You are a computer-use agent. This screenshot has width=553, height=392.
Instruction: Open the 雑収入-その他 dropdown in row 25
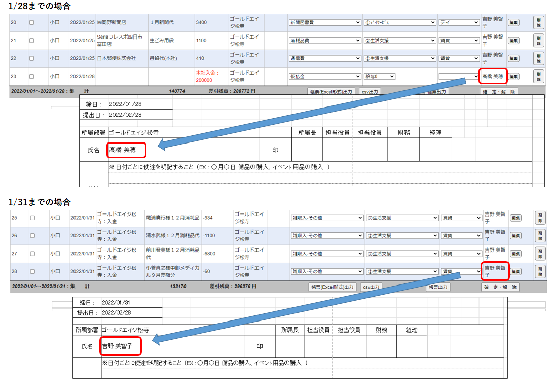[x=326, y=218]
